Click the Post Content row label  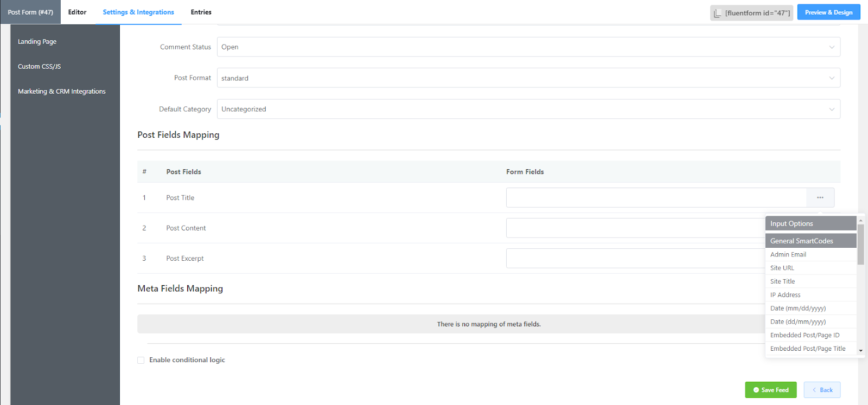pos(186,228)
